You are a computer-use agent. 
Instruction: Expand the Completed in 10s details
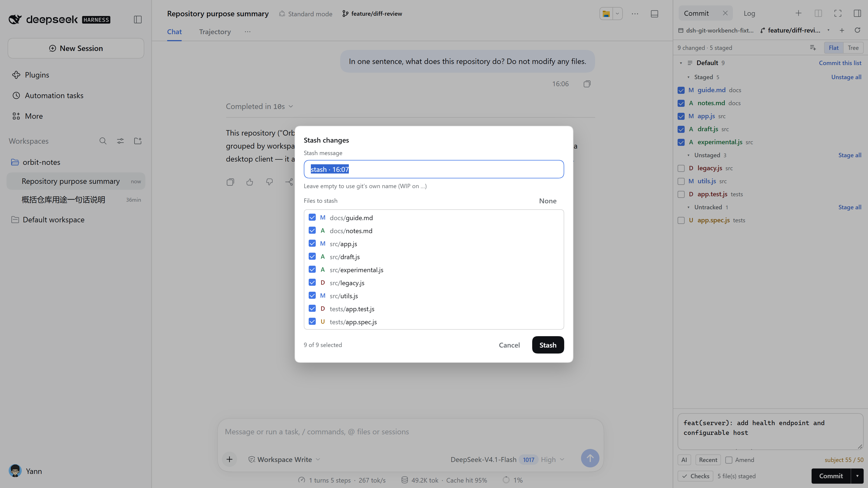(x=259, y=107)
